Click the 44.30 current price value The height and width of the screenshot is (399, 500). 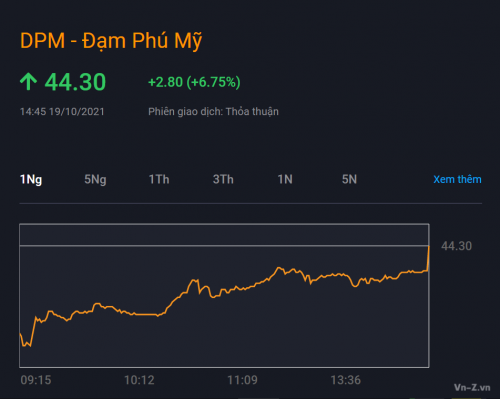(75, 82)
